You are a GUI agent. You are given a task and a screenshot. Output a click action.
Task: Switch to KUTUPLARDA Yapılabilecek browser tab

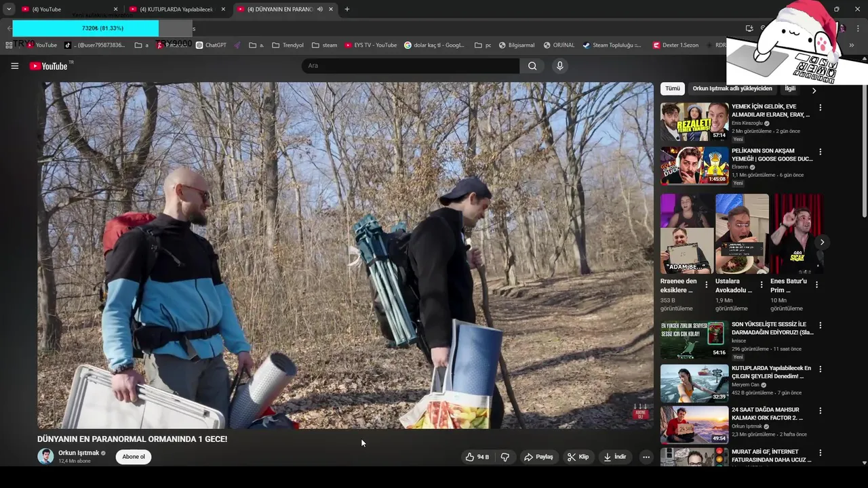click(x=176, y=9)
